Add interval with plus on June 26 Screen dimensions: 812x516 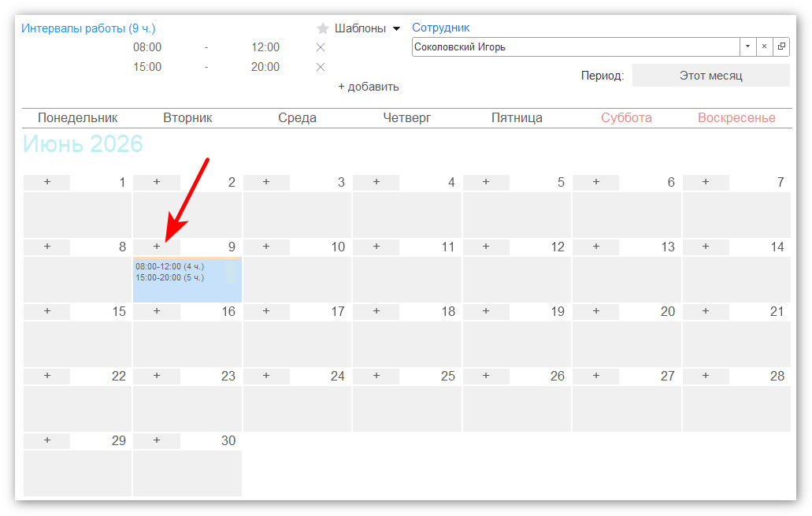[486, 376]
